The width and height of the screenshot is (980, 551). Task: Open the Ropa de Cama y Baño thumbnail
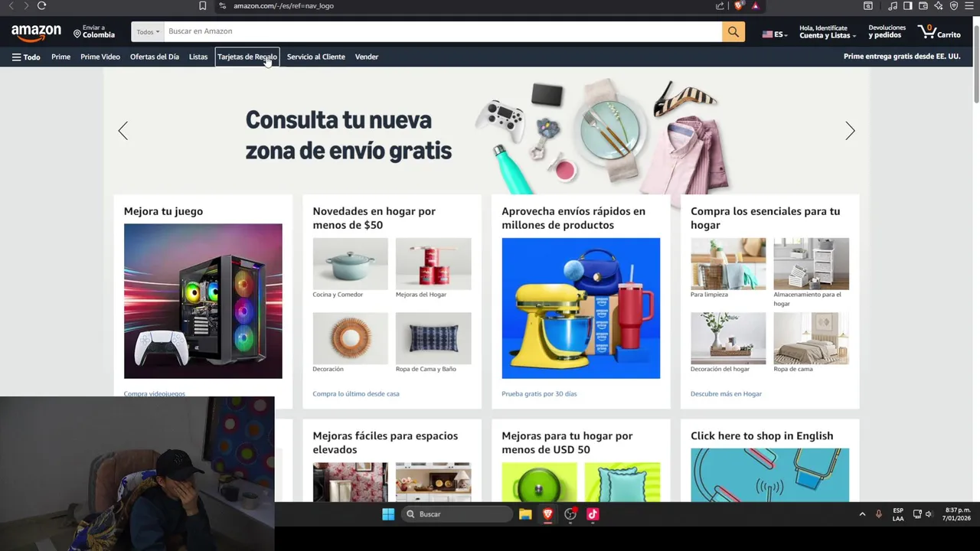[x=433, y=338]
